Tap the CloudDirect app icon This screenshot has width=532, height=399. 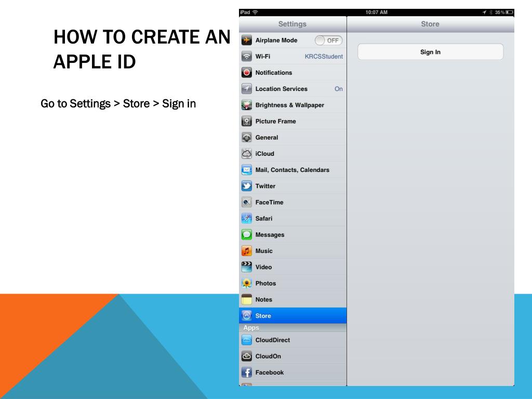pos(247,340)
